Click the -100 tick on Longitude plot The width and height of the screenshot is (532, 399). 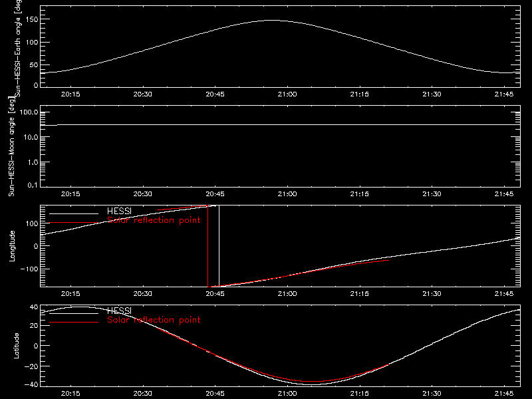point(29,269)
